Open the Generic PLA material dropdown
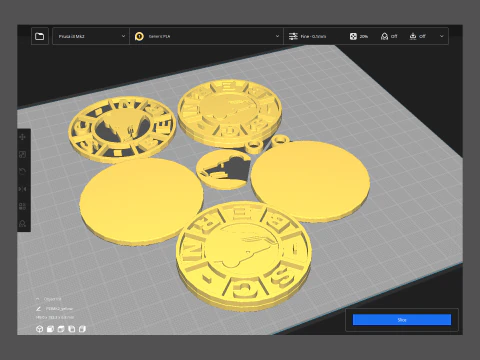 pyautogui.click(x=206, y=36)
